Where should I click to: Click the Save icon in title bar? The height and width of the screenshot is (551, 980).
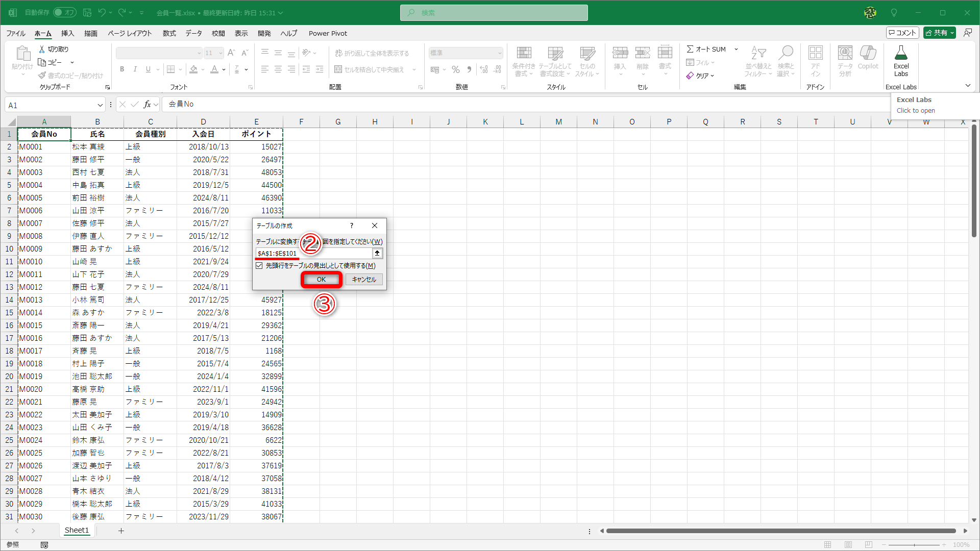[x=87, y=13]
